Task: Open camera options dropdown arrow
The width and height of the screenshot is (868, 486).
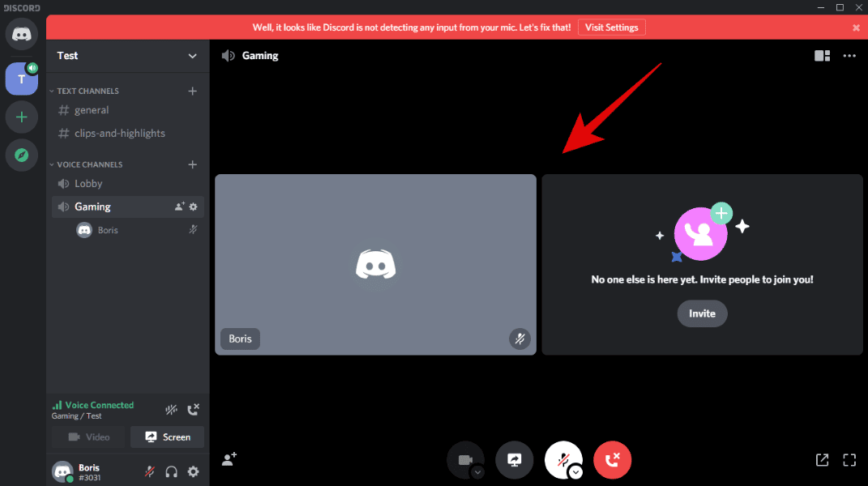Action: coord(477,472)
